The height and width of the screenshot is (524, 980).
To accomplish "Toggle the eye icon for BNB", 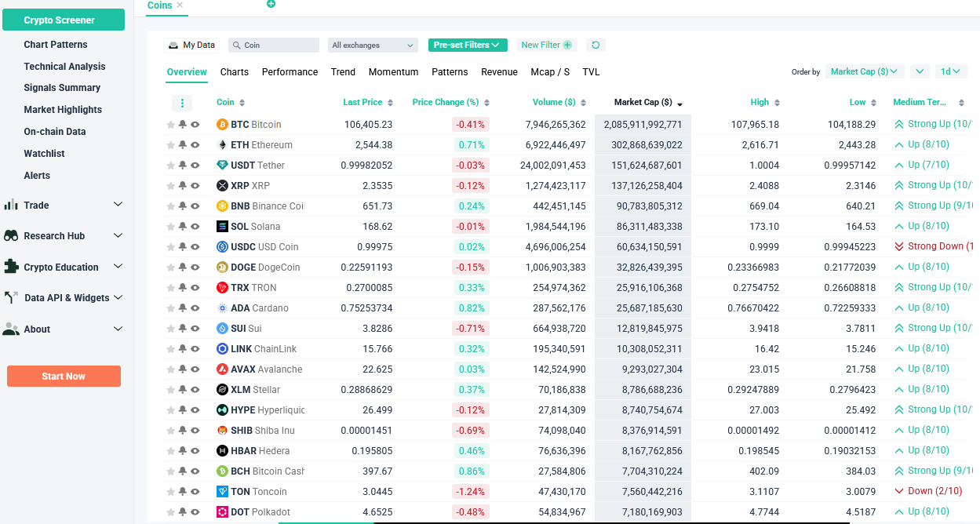I will [195, 206].
